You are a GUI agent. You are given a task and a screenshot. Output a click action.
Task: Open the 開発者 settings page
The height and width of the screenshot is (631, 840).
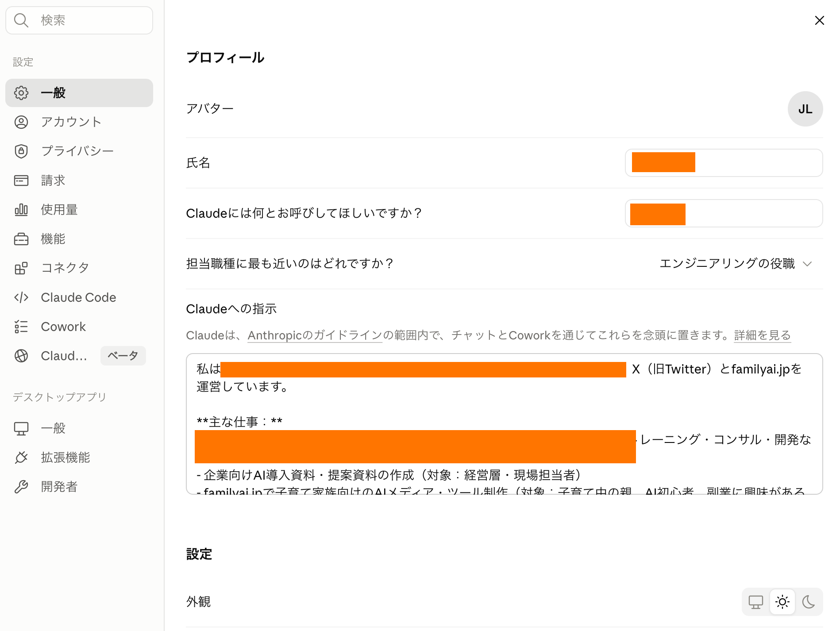click(x=79, y=487)
